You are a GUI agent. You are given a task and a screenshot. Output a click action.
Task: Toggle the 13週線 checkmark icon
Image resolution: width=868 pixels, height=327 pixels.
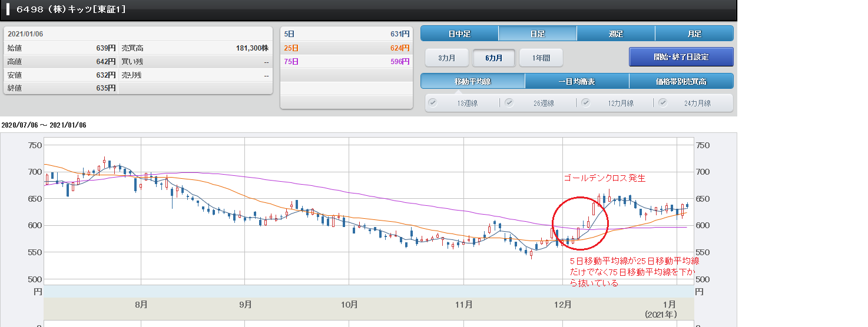[x=433, y=102]
